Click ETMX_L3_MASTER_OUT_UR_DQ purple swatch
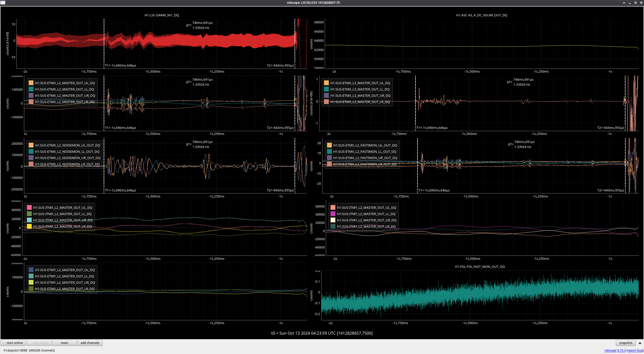 [326, 95]
